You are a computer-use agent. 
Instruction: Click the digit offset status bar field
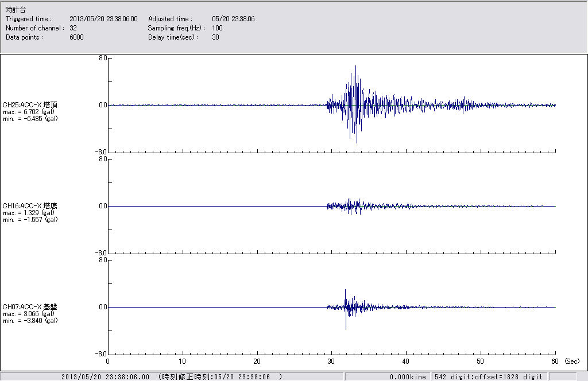coord(488,376)
